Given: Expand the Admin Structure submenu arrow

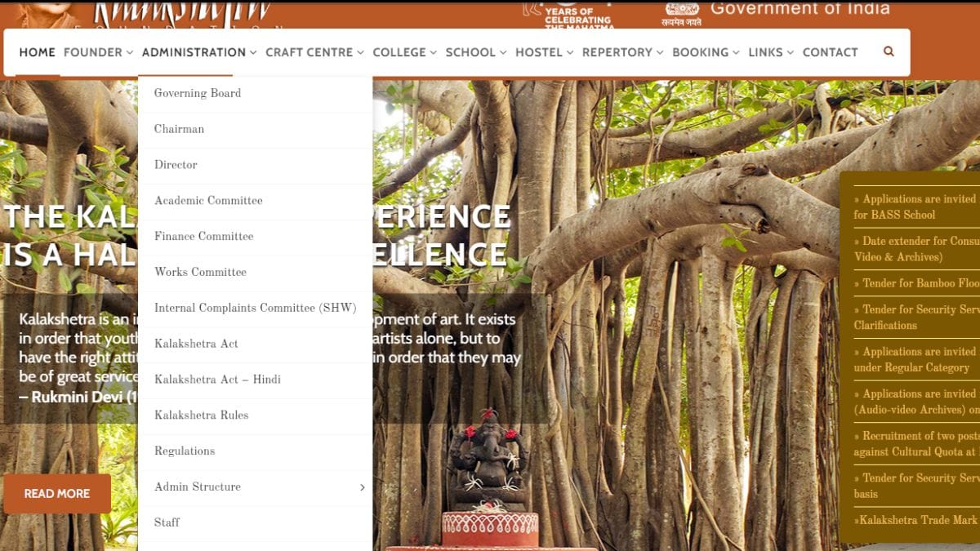Looking at the screenshot, I should (x=362, y=487).
